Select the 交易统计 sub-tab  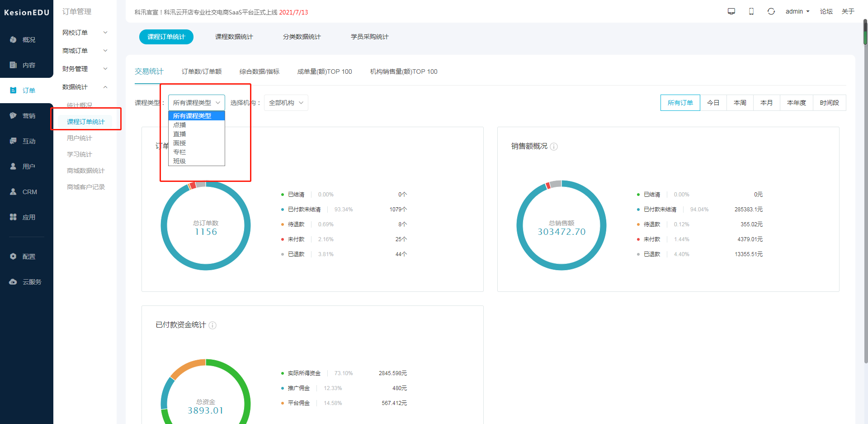coord(149,71)
